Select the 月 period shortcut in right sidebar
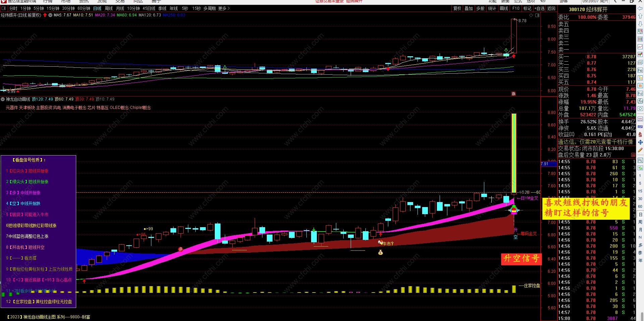The height and width of the screenshot is (321, 644). click(640, 230)
